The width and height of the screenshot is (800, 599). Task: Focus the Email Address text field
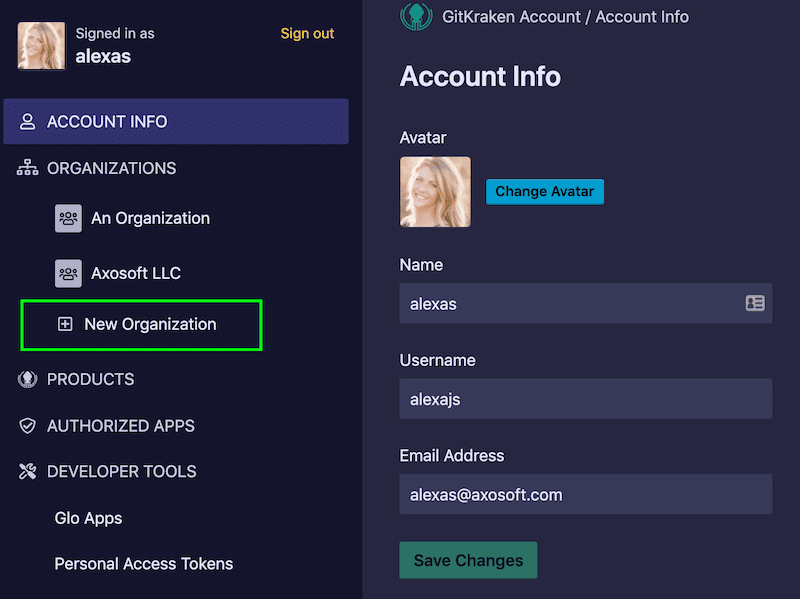click(585, 494)
